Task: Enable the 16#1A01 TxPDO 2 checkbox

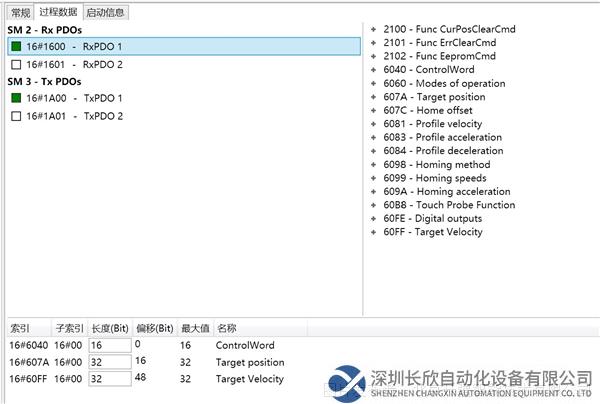Action: click(16, 116)
